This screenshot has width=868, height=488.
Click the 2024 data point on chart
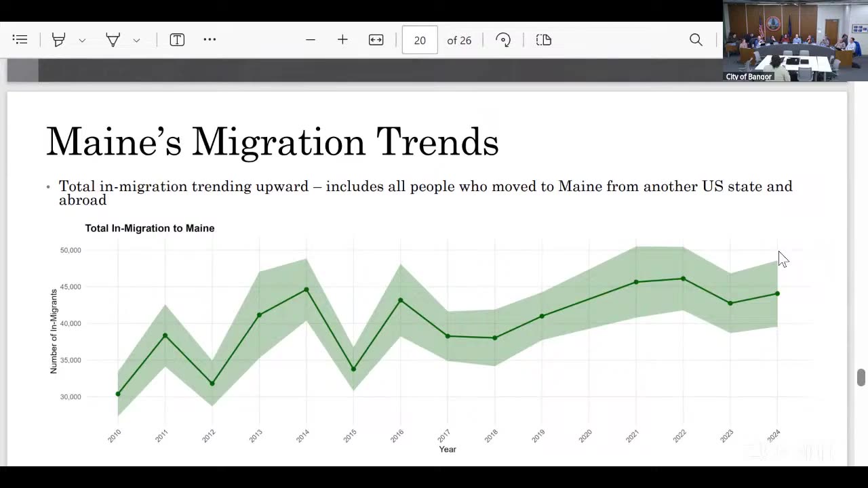tap(777, 293)
